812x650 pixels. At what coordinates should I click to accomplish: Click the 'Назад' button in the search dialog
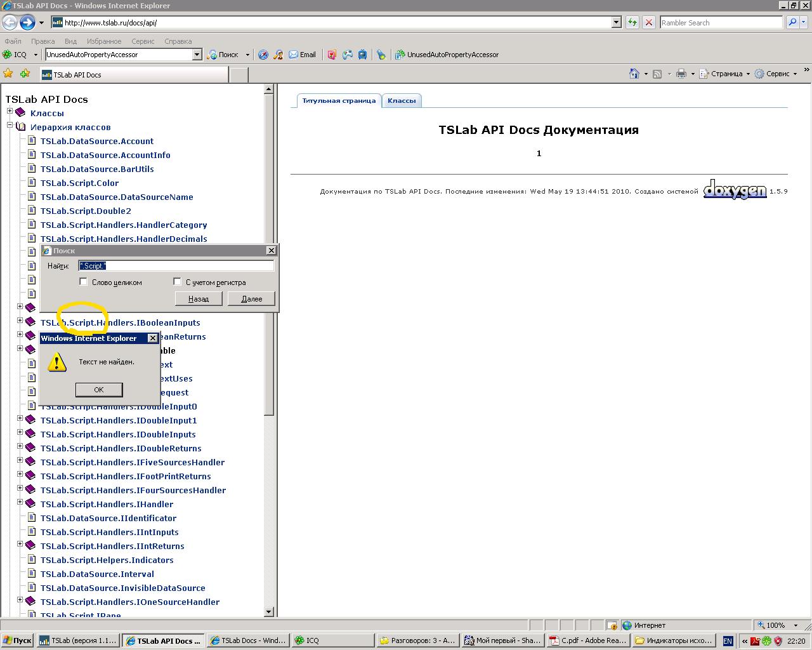199,298
